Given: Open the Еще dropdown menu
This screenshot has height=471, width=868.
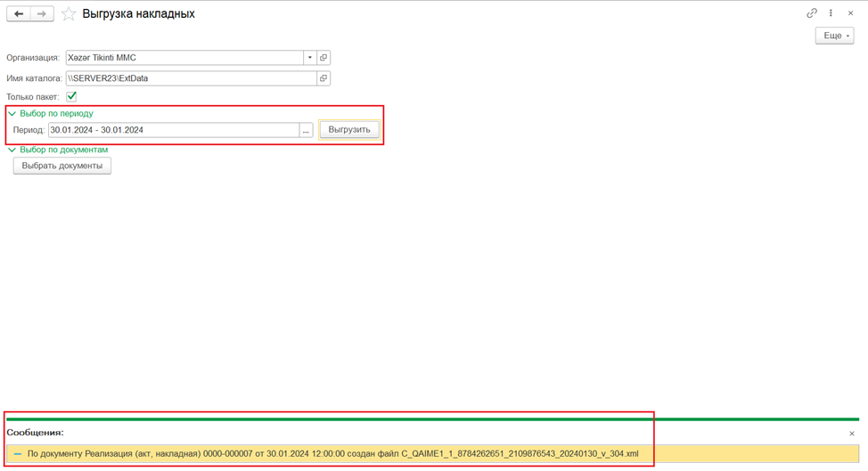Looking at the screenshot, I should [834, 36].
